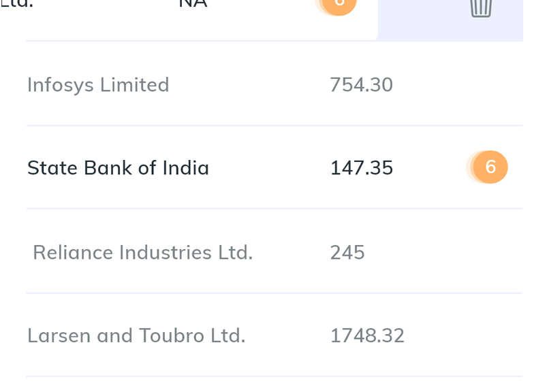Click the NA value in top row
Screen dimensions: 545x392
(x=193, y=4)
